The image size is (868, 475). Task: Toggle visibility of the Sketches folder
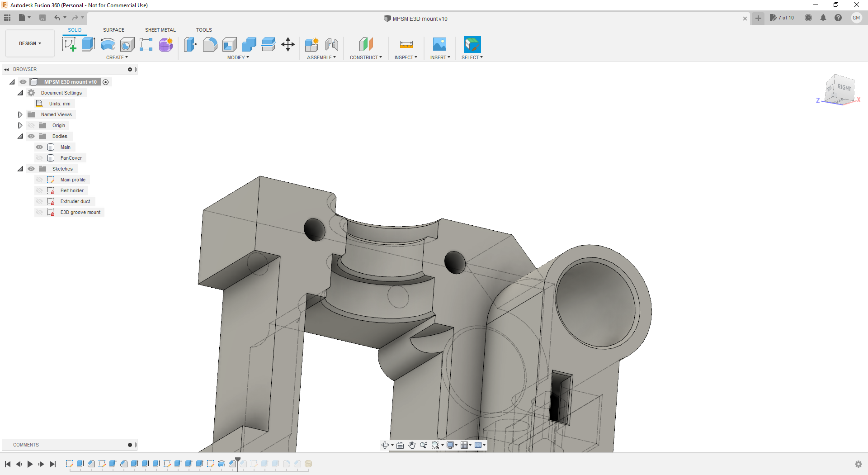(31, 168)
